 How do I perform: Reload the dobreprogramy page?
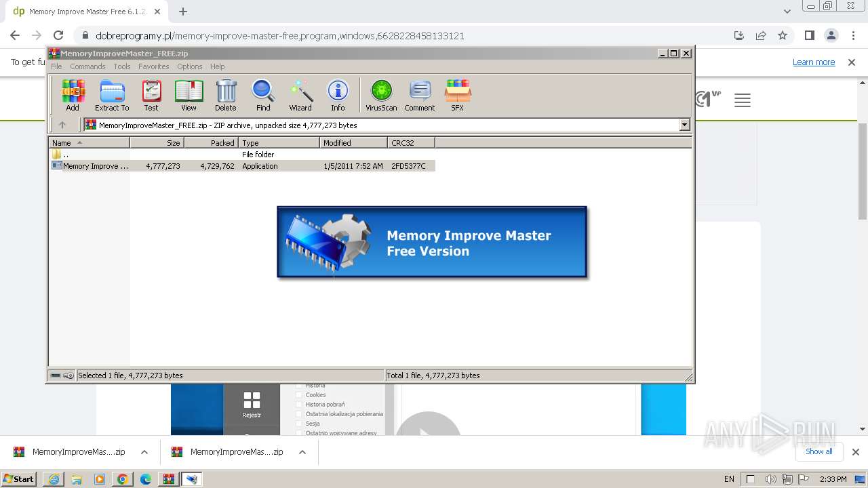tap(58, 36)
